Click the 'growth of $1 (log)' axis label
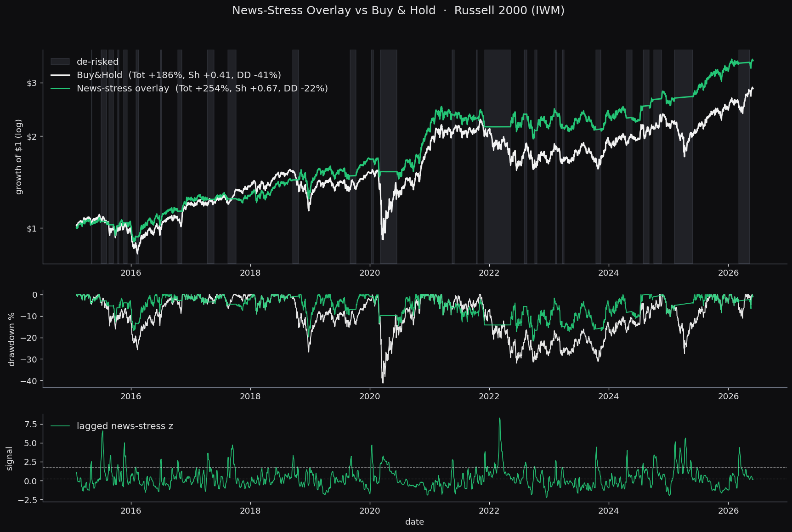 (19, 157)
